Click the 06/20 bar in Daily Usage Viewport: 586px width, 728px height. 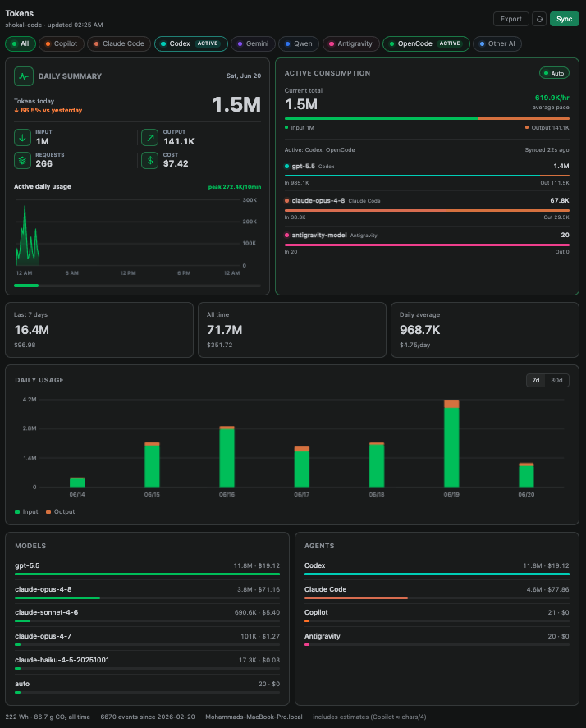(x=526, y=475)
